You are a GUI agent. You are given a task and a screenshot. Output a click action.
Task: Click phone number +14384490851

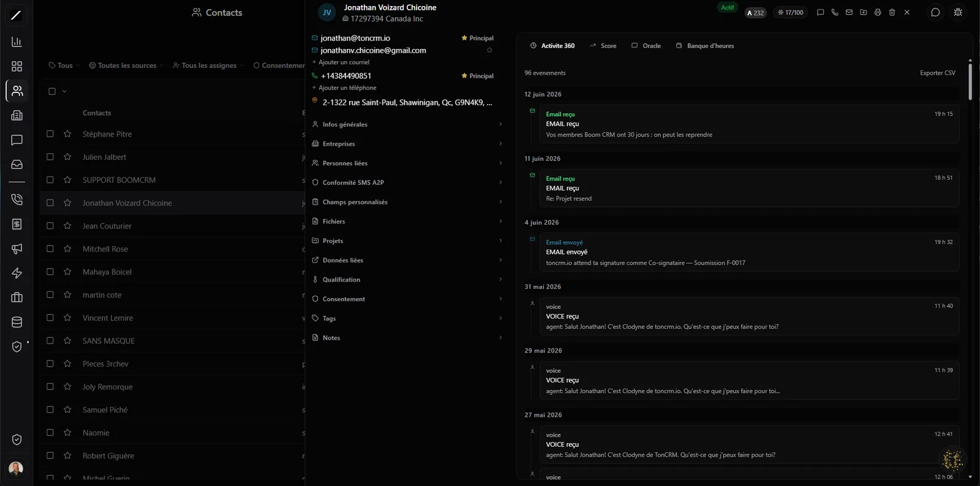346,76
